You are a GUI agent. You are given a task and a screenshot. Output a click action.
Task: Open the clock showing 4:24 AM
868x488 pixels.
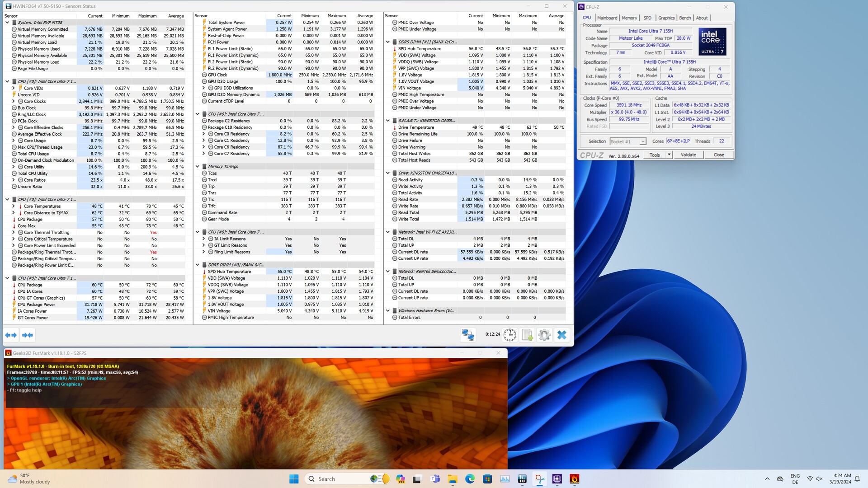(x=840, y=479)
